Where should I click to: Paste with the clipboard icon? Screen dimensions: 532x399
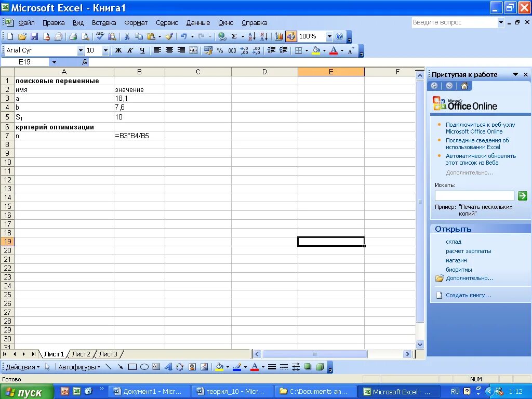(151, 36)
